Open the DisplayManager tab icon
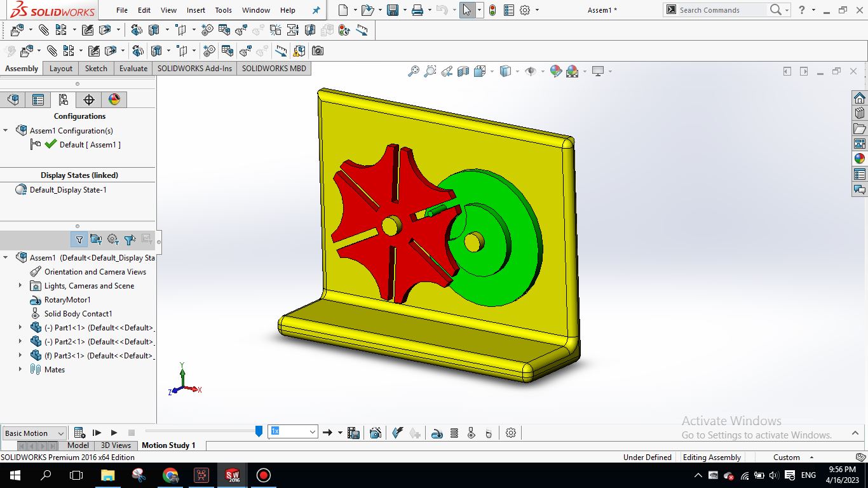868x488 pixels. click(x=114, y=100)
